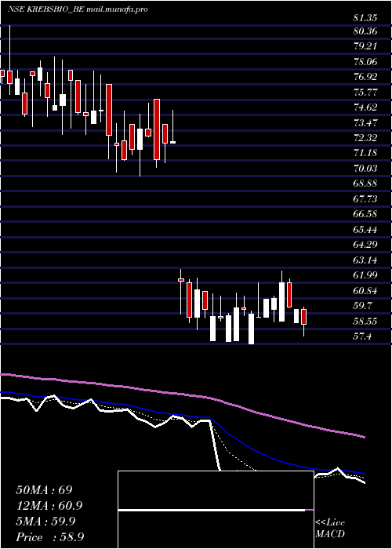This screenshot has width=392, height=549.
Task: Click the 78.06 price axis label
Action: [x=365, y=62]
